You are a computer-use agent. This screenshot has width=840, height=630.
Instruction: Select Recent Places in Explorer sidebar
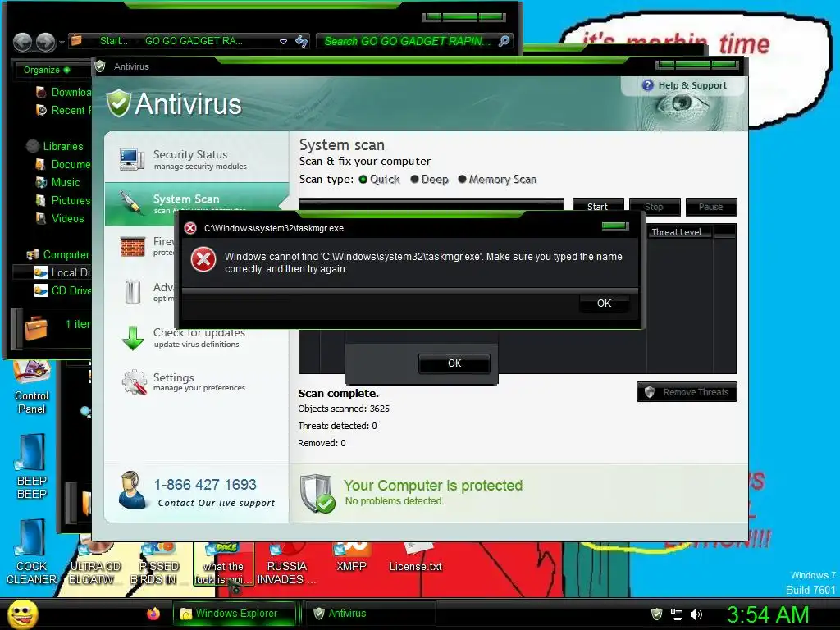pyautogui.click(x=63, y=111)
